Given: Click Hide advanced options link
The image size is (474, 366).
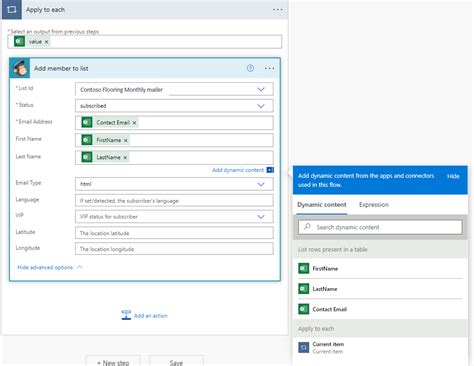Looking at the screenshot, I should [45, 267].
